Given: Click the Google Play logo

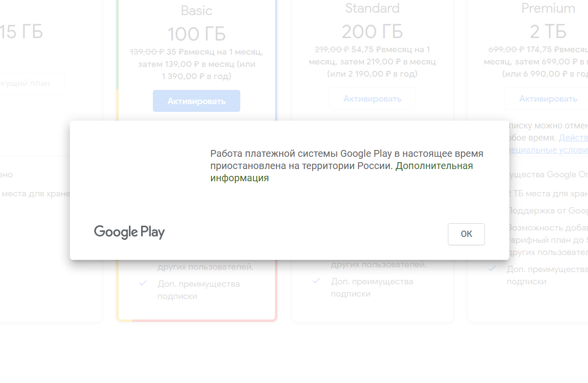Looking at the screenshot, I should click(129, 232).
